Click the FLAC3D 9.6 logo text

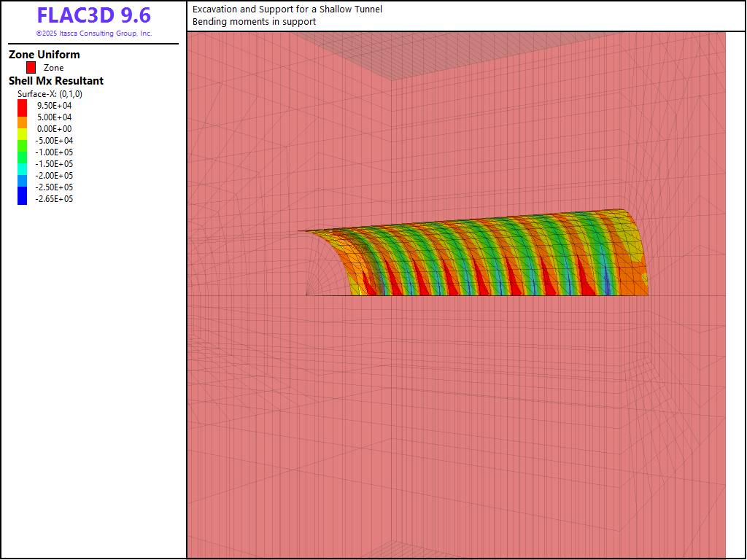point(93,16)
